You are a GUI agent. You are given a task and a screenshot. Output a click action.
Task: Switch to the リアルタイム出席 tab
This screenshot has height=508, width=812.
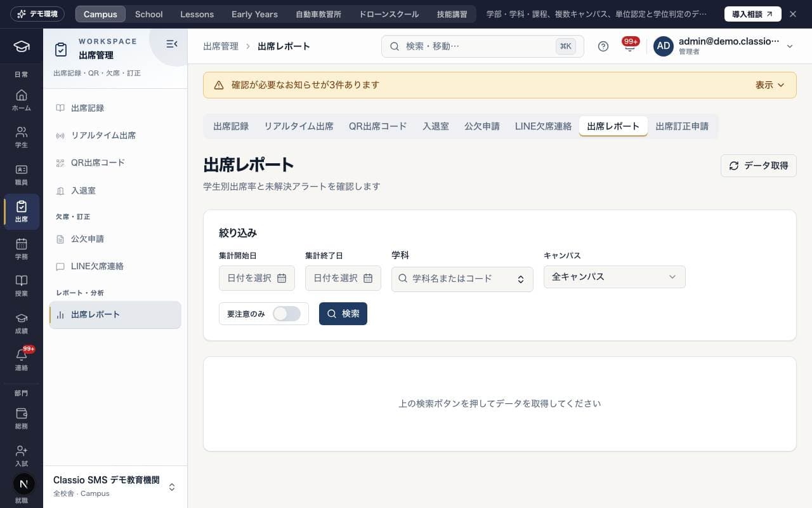pos(299,126)
